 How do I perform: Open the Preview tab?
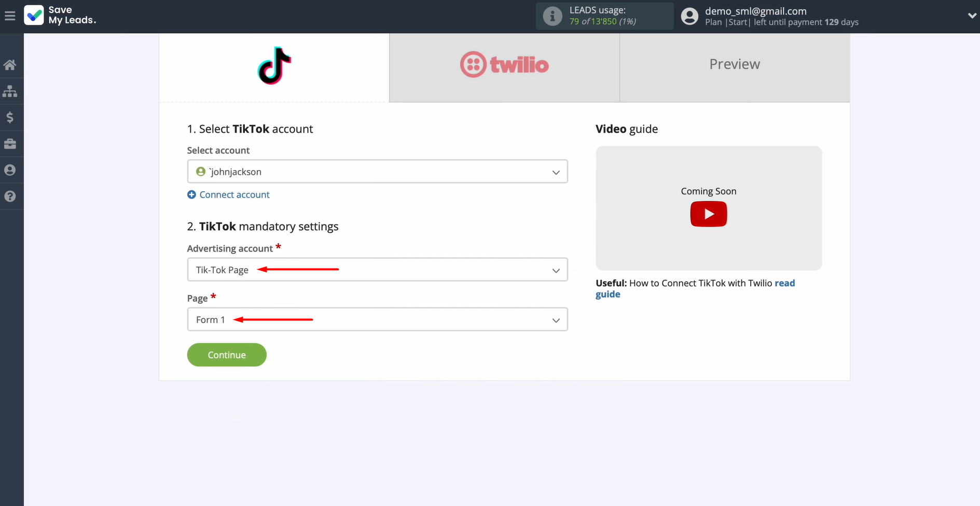coord(734,64)
